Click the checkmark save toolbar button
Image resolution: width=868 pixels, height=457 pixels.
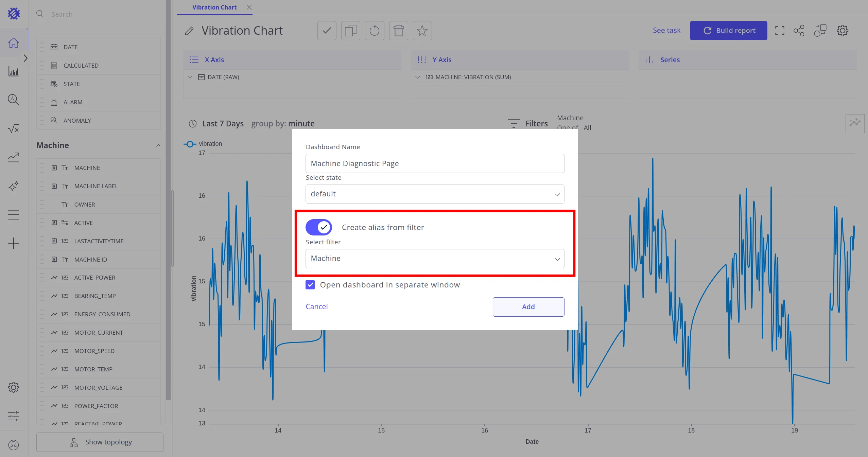[x=327, y=31]
